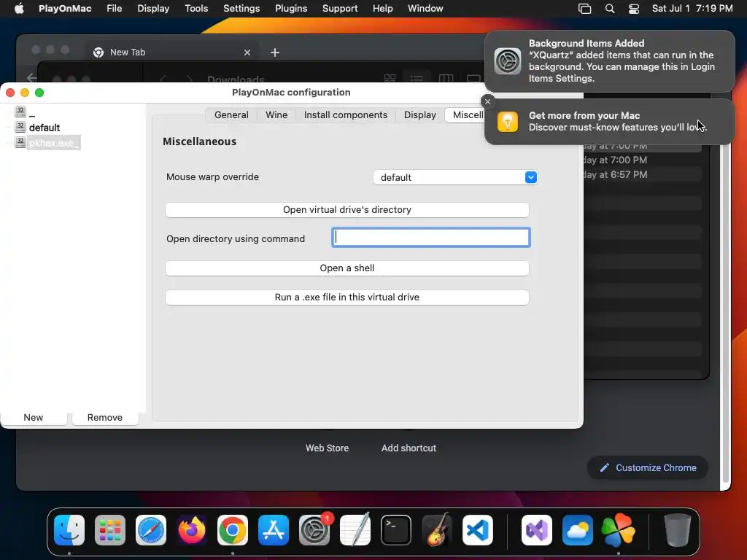Click the PlayOnMac clover icon in Dock
This screenshot has width=747, height=560.
pos(619,530)
